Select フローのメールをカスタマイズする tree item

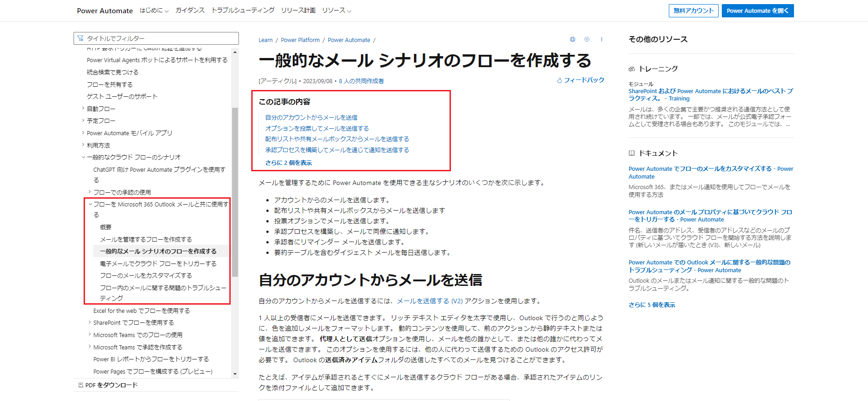point(146,275)
